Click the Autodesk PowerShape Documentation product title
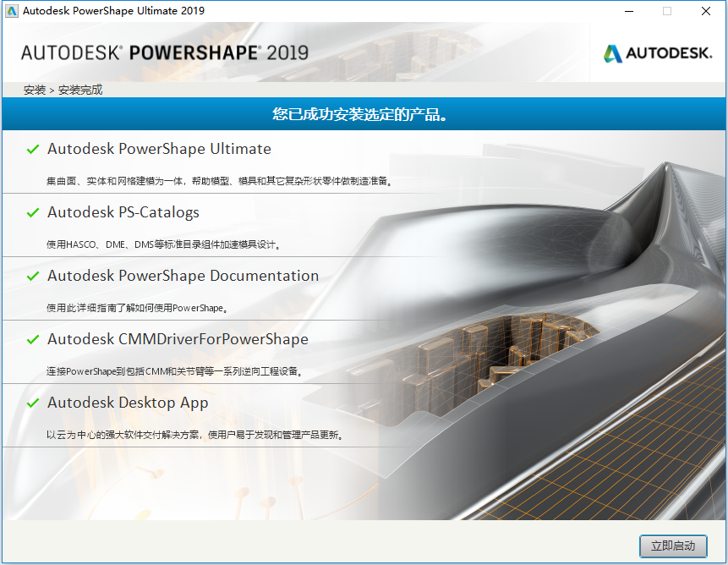Screen dimensions: 728x565 click(183, 276)
